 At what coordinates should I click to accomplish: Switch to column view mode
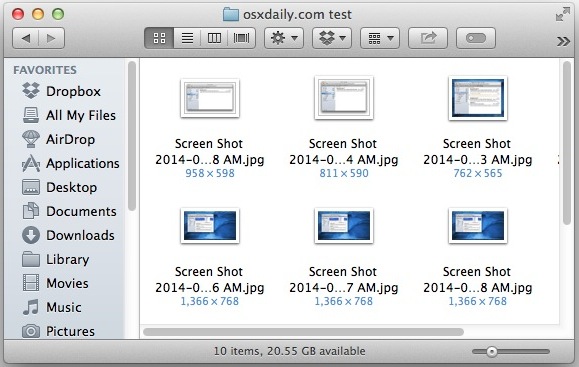(x=214, y=38)
